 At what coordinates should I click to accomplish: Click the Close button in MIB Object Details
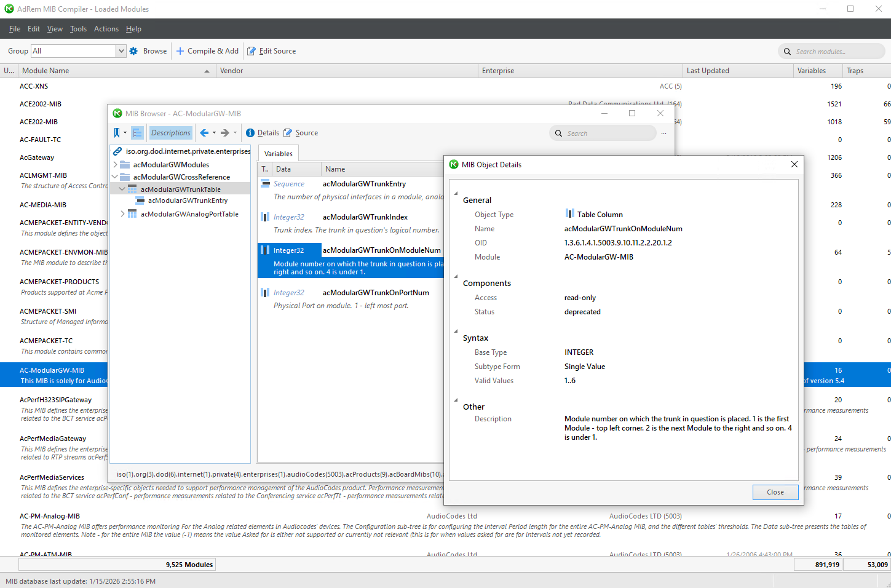point(775,492)
